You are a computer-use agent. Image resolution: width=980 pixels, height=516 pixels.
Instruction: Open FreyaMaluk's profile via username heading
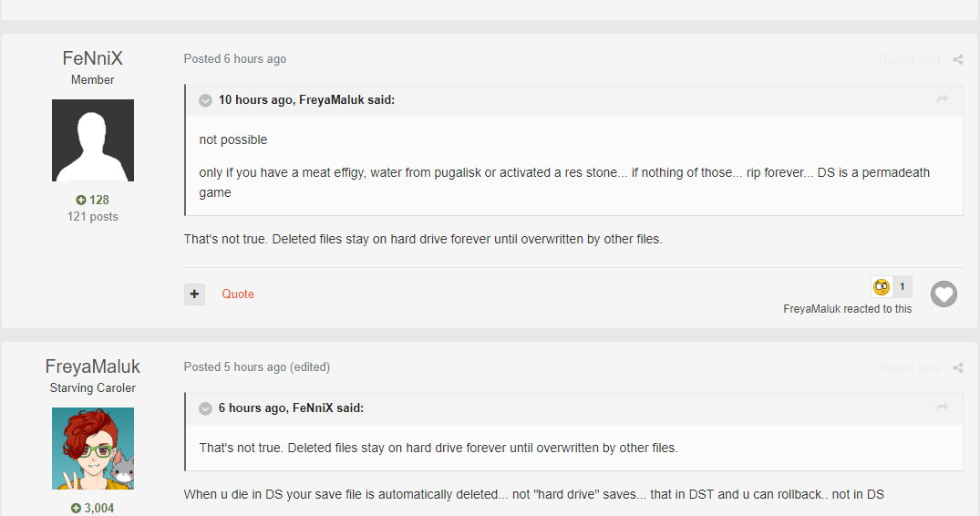pos(93,366)
